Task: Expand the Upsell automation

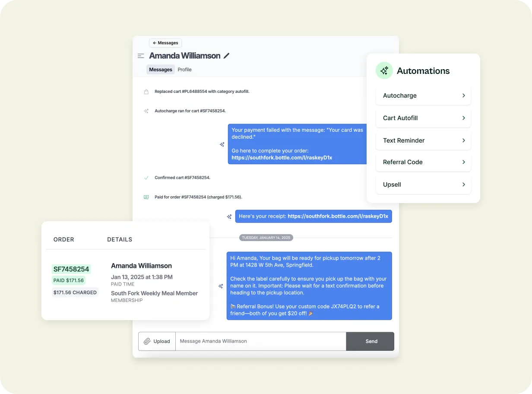Action: 423,184
